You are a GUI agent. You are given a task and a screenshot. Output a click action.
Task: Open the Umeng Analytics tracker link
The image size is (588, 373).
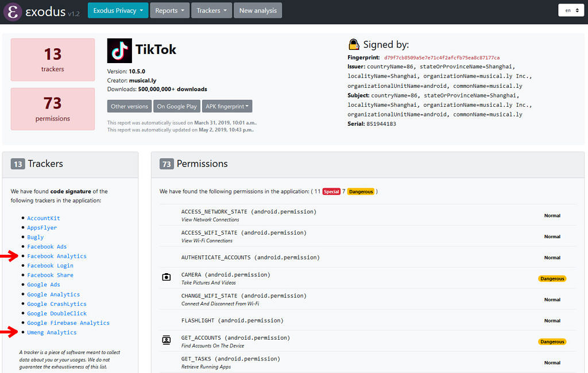coord(52,332)
